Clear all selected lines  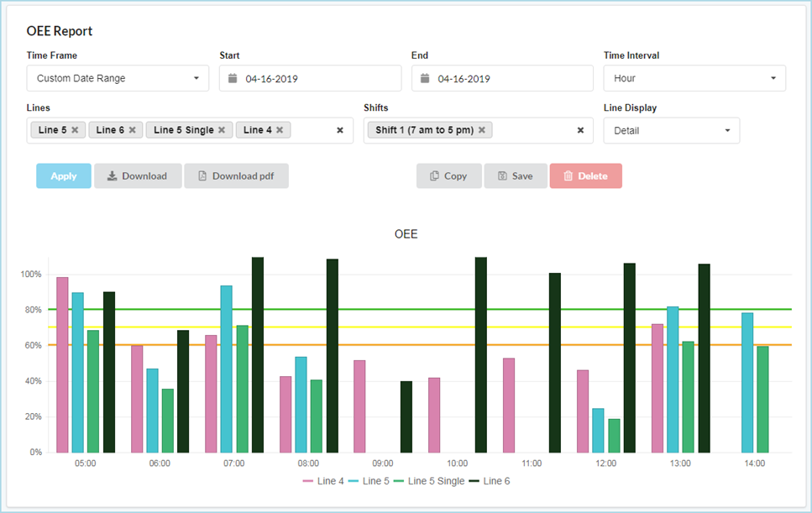click(x=340, y=130)
